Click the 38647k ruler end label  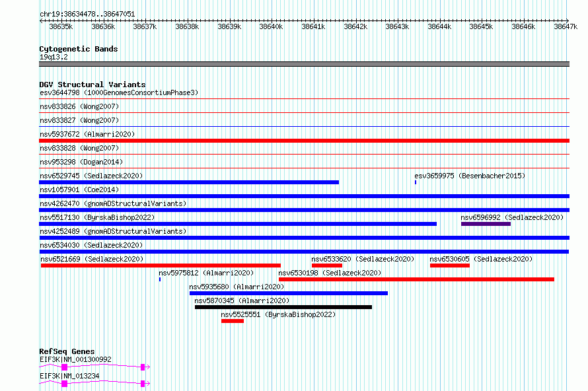(x=566, y=26)
